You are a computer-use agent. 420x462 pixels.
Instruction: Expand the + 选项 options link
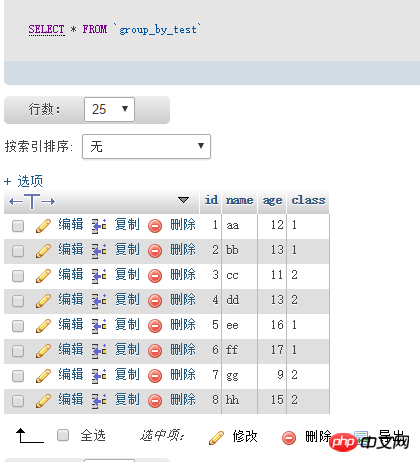23,181
